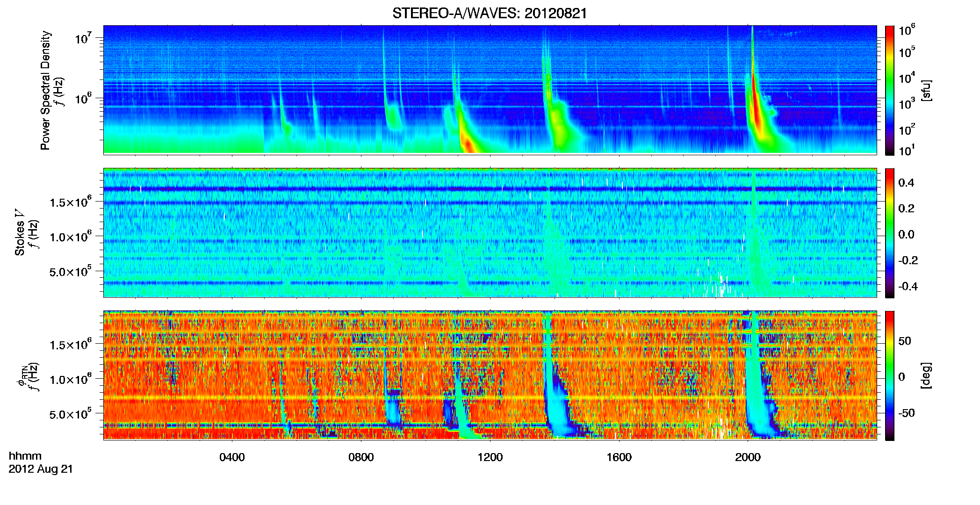Click the 0400 time axis label
The height and width of the screenshot is (505, 980).
click(x=232, y=457)
